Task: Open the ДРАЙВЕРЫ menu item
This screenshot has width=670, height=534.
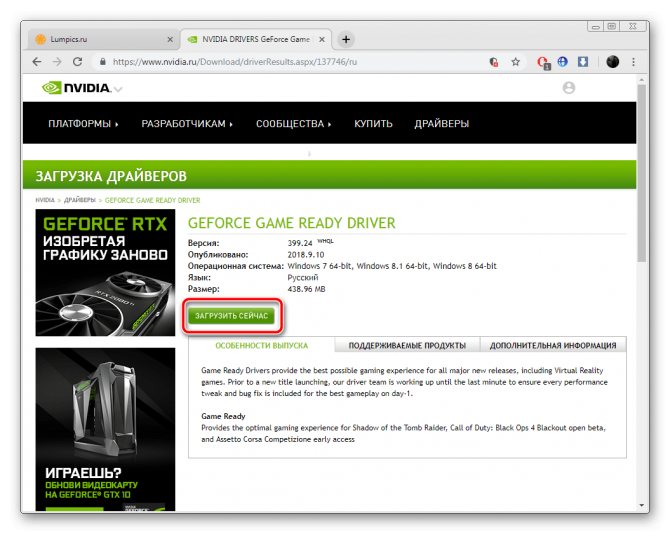Action: tap(441, 124)
